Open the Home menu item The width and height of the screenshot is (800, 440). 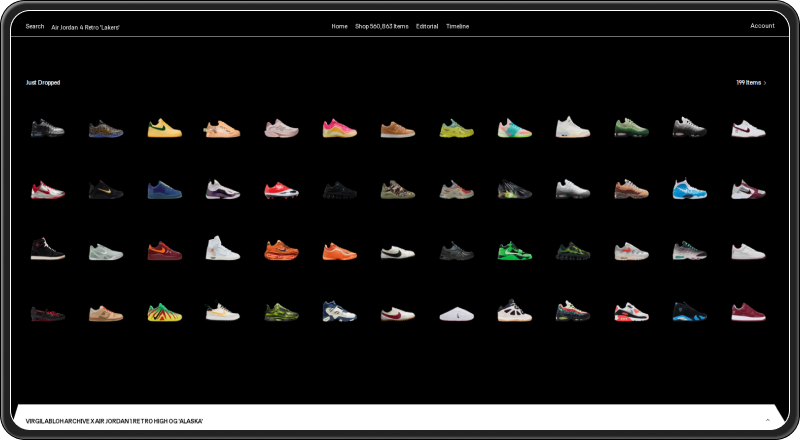[339, 26]
